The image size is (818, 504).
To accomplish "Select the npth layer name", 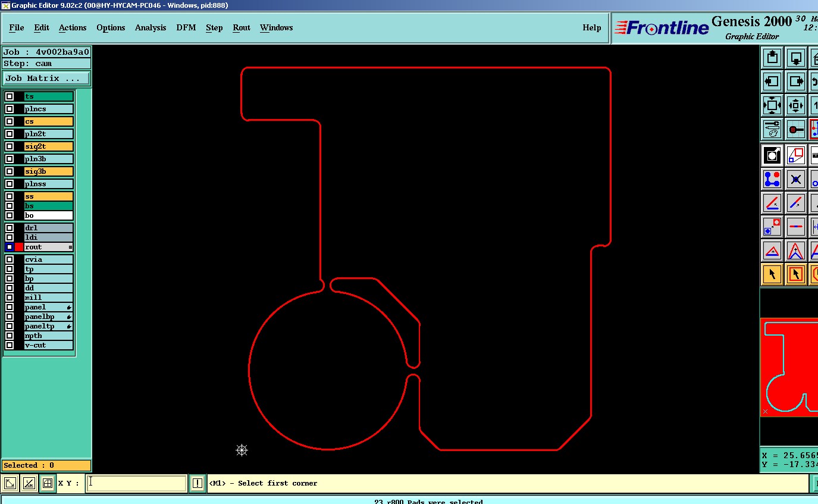I will click(x=49, y=336).
